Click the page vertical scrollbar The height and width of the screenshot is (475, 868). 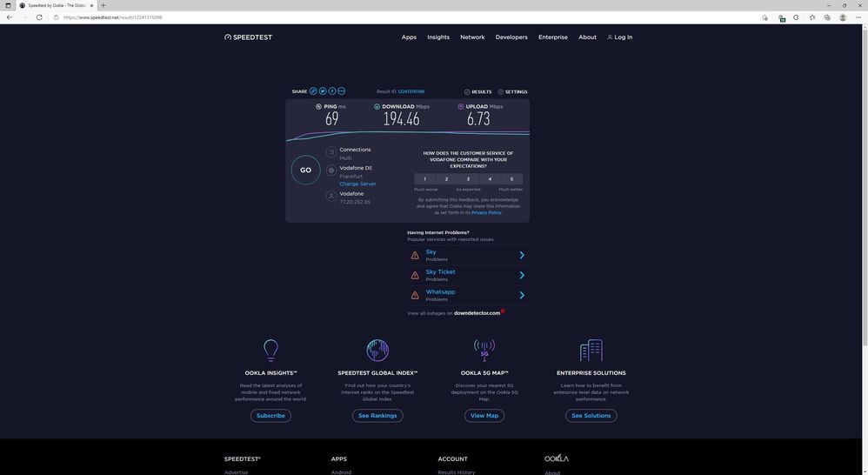[865, 188]
